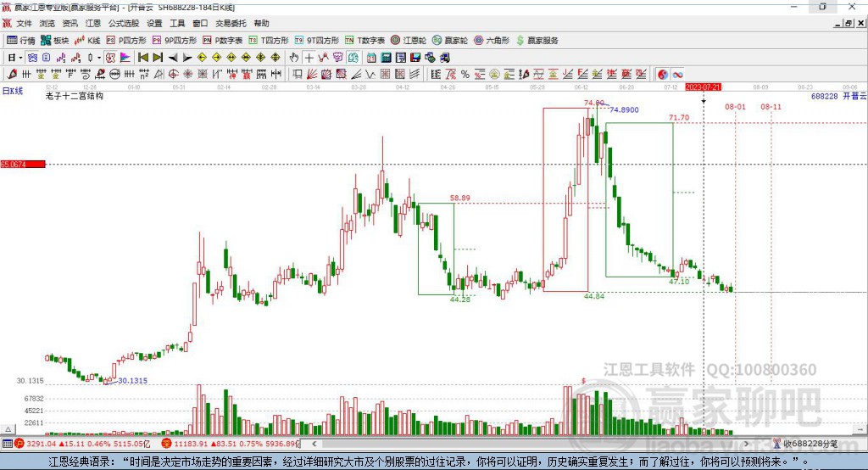Image resolution: width=868 pixels, height=470 pixels.
Task: Switch to the K线 chart view
Action: [x=87, y=41]
